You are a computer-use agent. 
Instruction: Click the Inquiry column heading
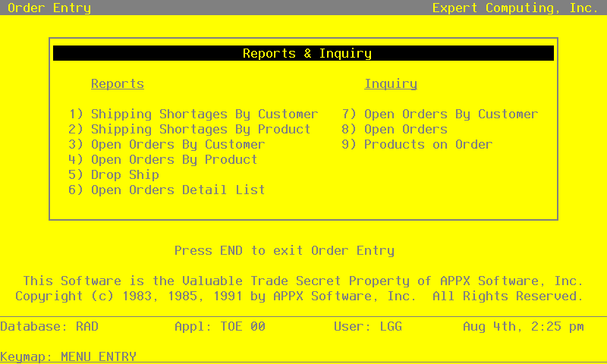click(x=391, y=84)
